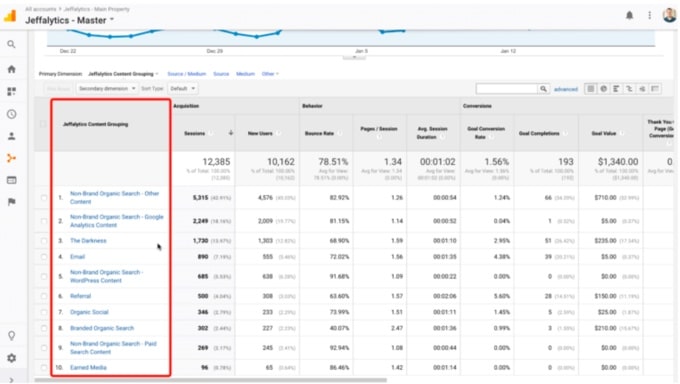Screen dimensions: 680x384
Task: Open the Sort Type Default dropdown
Action: (182, 89)
